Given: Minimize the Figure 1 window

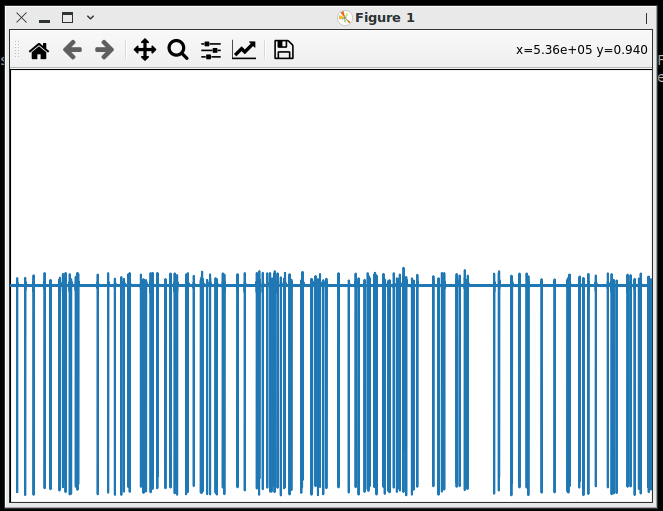Looking at the screenshot, I should (x=44, y=19).
